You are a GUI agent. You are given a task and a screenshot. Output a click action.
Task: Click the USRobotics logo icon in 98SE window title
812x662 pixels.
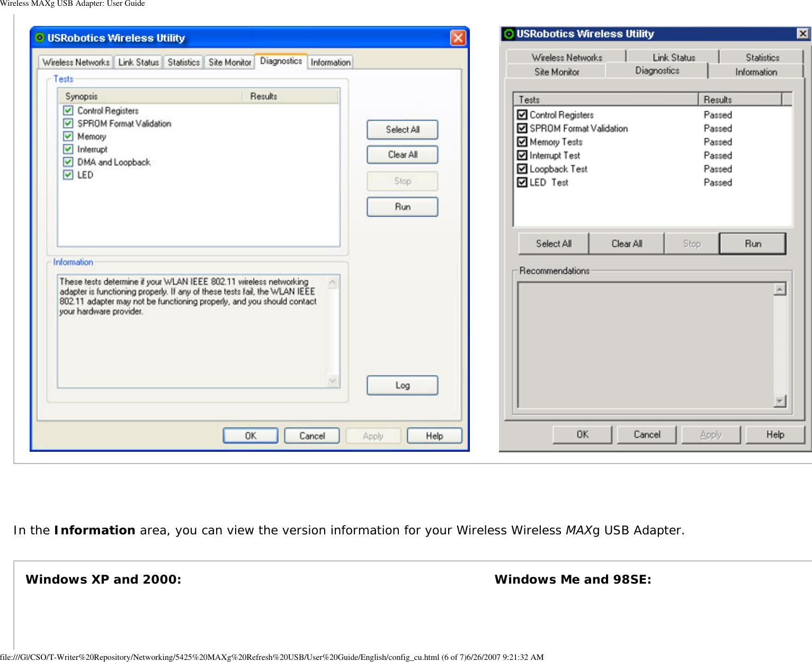pyautogui.click(x=509, y=34)
